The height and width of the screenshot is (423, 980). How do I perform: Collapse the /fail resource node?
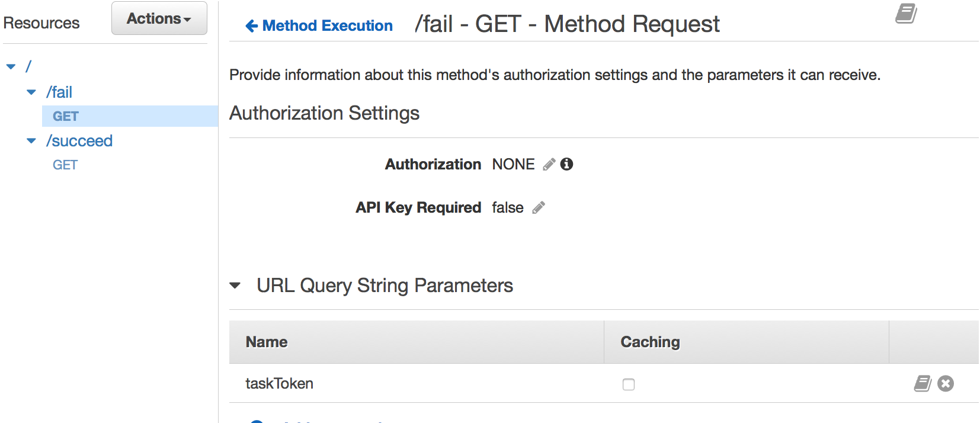31,92
